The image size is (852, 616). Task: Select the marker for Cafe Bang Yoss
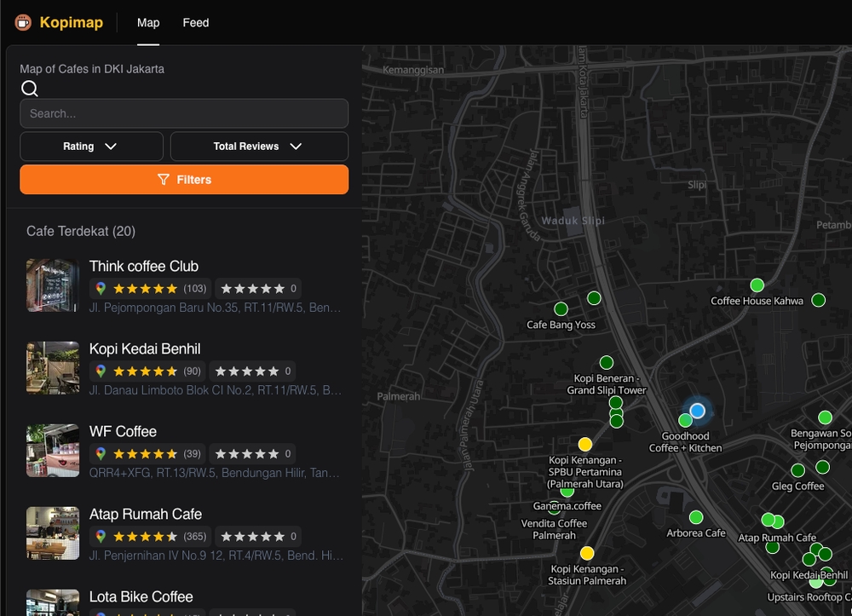pyautogui.click(x=561, y=307)
